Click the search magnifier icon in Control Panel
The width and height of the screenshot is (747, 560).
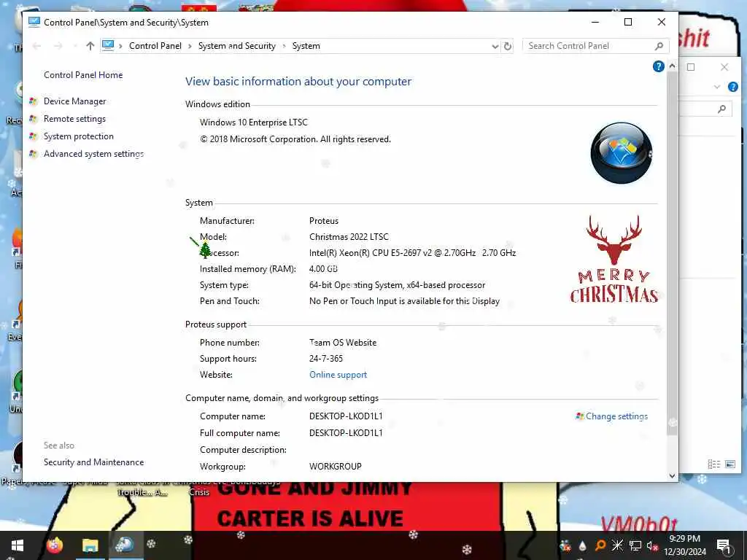[659, 46]
